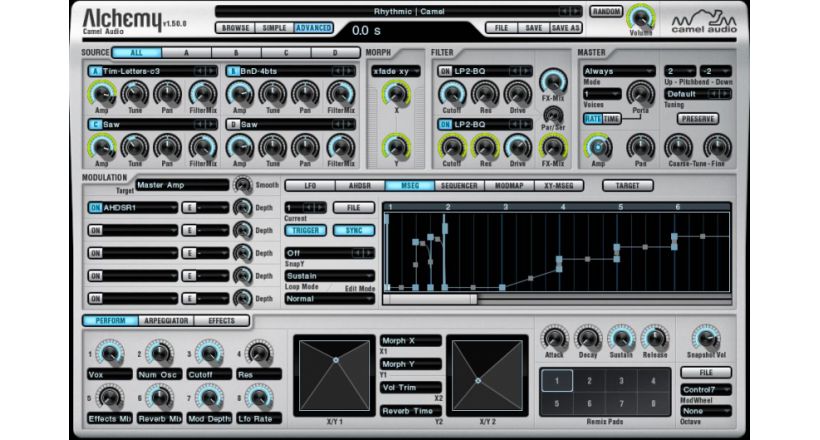
Task: Open the xfade xy morph dropdown
Action: point(396,71)
